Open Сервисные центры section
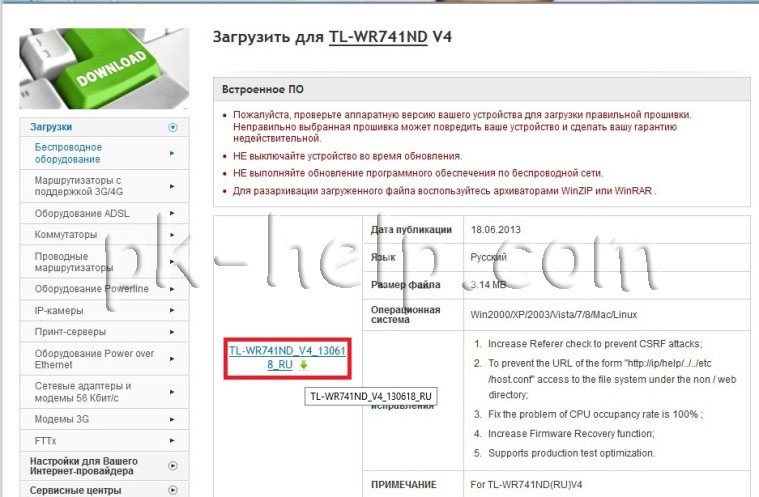The height and width of the screenshot is (497, 759). coord(76,490)
